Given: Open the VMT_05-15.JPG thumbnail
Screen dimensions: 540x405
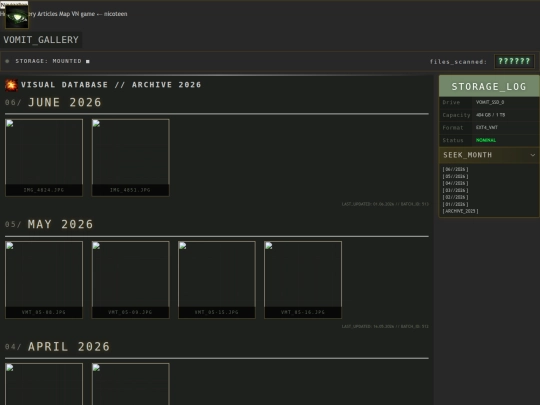Looking at the screenshot, I should 217,280.
